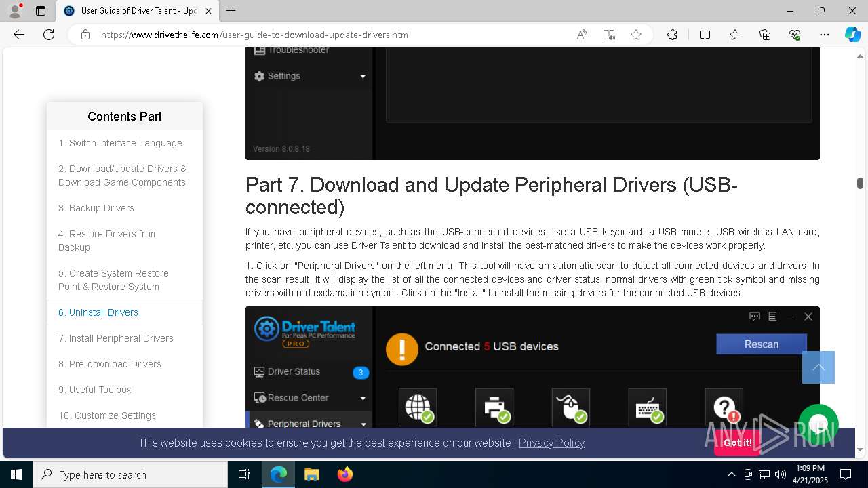Open the site information padlock icon
868x488 pixels.
[85, 35]
